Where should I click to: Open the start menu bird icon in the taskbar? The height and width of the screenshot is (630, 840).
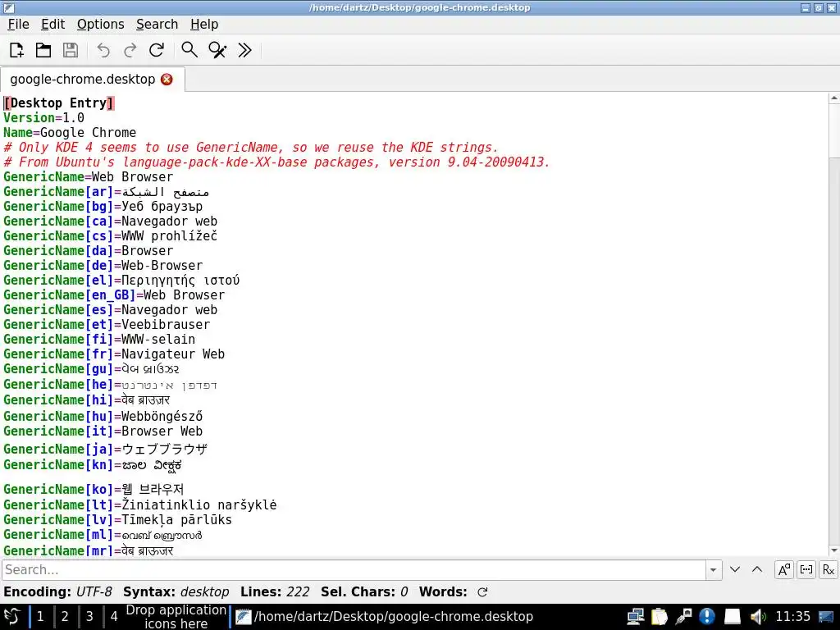[12, 617]
